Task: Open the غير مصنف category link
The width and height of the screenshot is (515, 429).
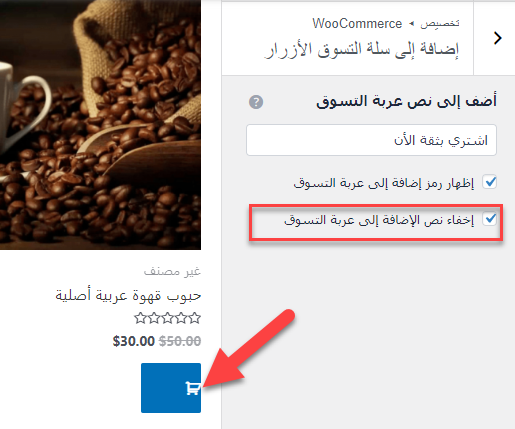Action: (x=172, y=271)
